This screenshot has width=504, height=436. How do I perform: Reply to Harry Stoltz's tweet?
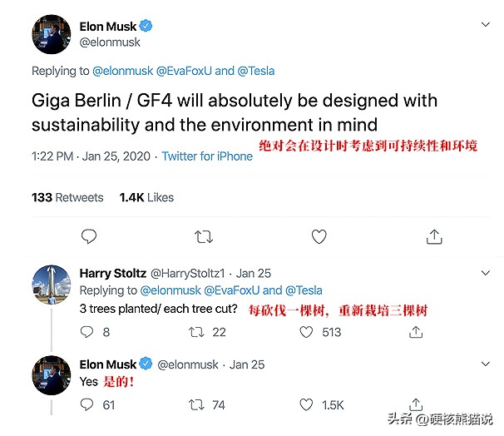tap(88, 332)
